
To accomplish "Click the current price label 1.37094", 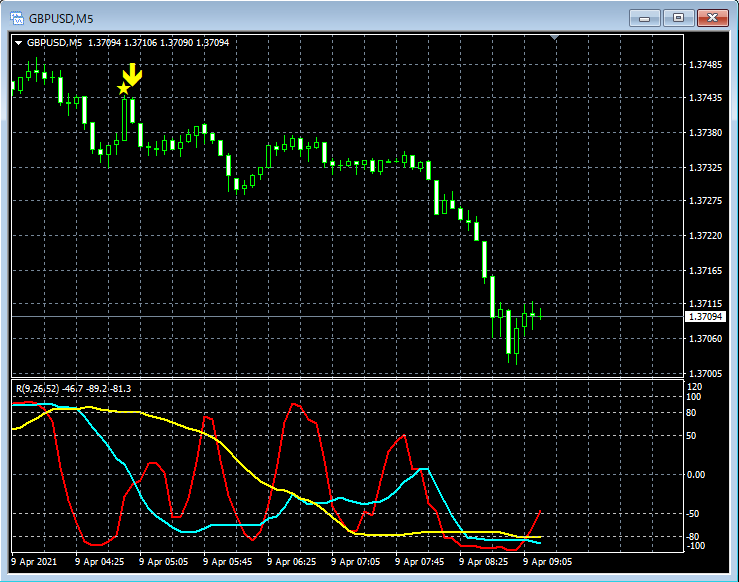I will (x=705, y=317).
